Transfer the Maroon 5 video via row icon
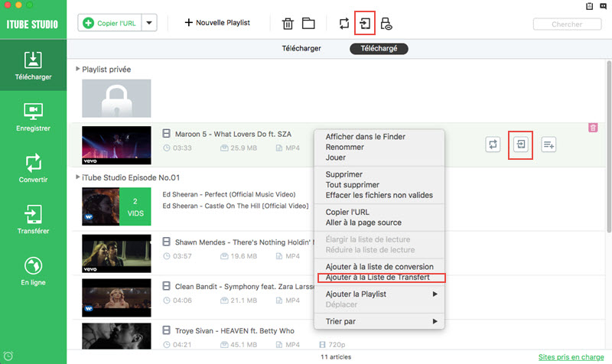Image resolution: width=612 pixels, height=364 pixels. click(521, 145)
